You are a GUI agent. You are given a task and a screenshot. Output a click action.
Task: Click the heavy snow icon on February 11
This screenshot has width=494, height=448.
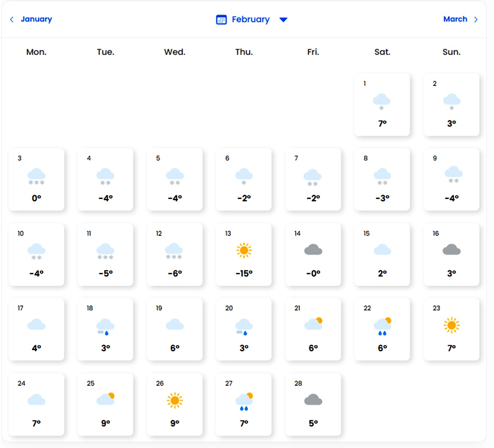105,251
